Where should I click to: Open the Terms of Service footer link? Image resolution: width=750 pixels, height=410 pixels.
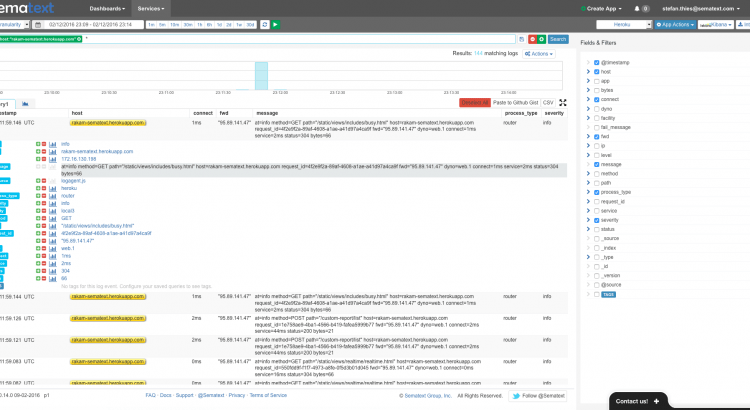click(x=268, y=396)
